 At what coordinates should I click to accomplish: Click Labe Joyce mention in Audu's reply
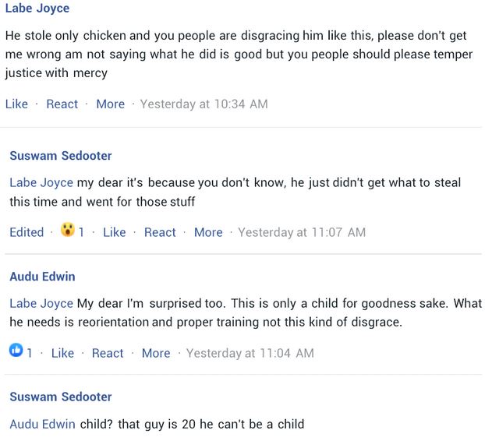coord(41,303)
